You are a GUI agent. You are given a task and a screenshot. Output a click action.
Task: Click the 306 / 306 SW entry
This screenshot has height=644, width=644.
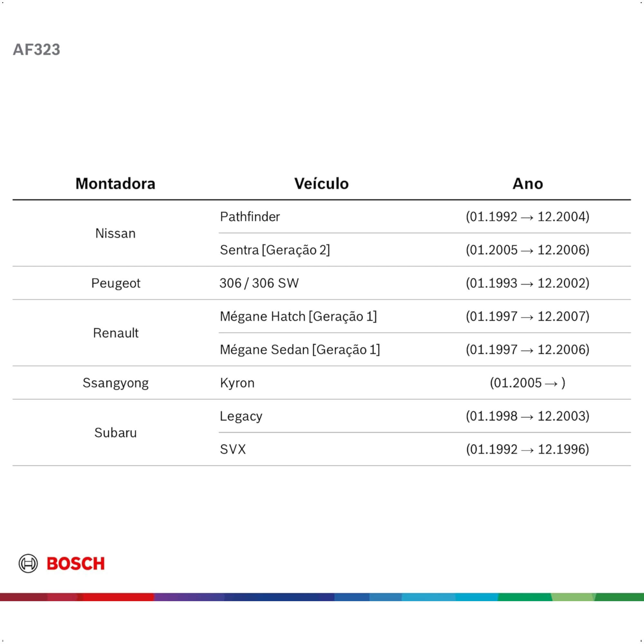[x=259, y=283]
